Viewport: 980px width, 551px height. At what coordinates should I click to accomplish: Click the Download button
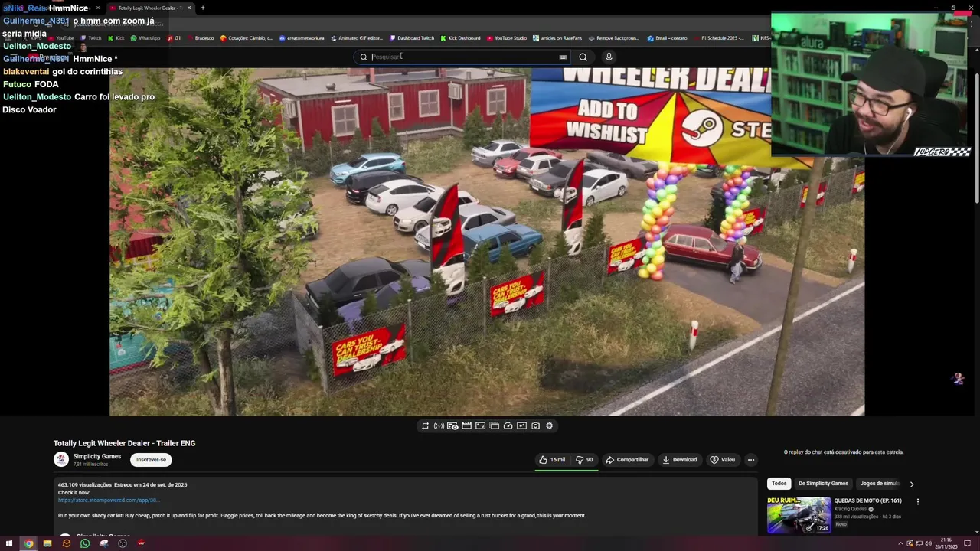(x=680, y=460)
